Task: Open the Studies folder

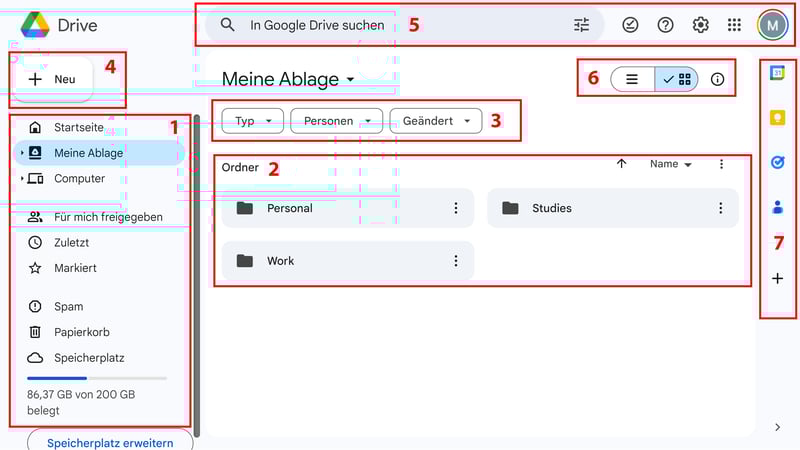Action: coord(613,208)
